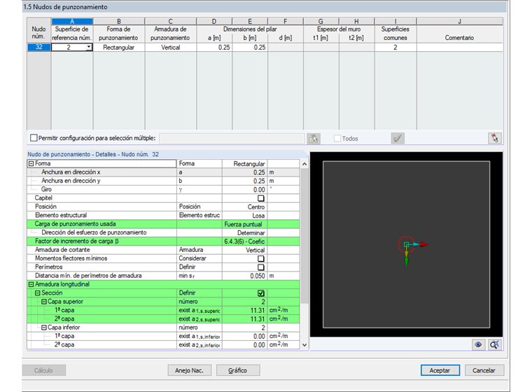
Task: Click the Forma value 'Rectangular' in details
Action: [244, 164]
